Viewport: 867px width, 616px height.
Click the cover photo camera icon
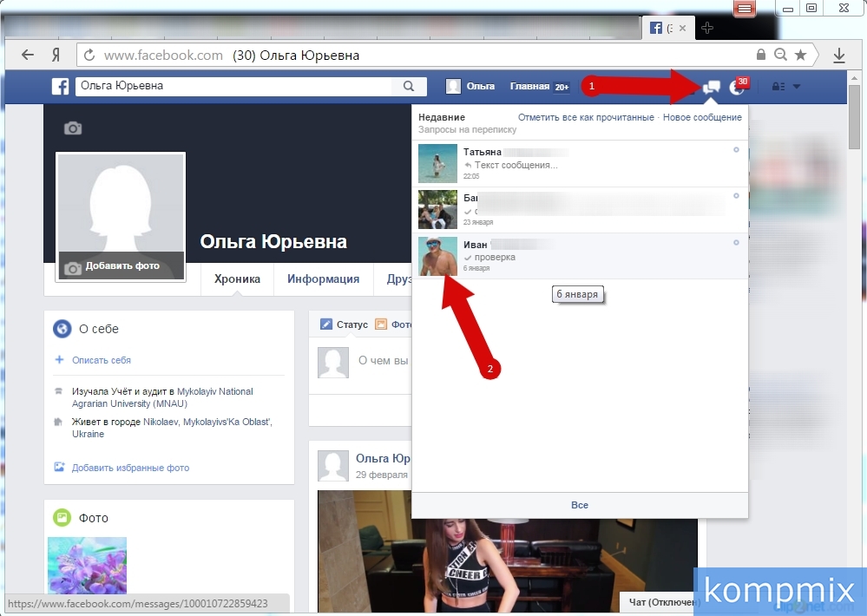(x=72, y=128)
